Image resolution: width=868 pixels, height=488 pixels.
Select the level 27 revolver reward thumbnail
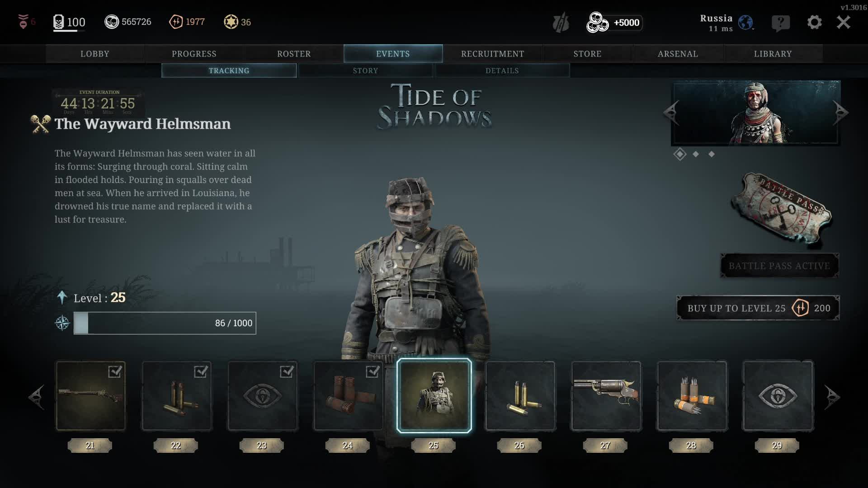click(x=606, y=396)
